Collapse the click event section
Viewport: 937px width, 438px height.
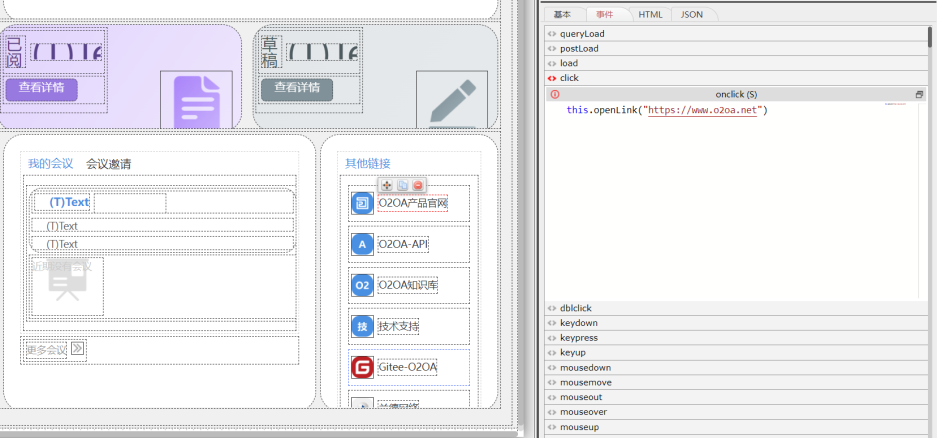pos(569,78)
